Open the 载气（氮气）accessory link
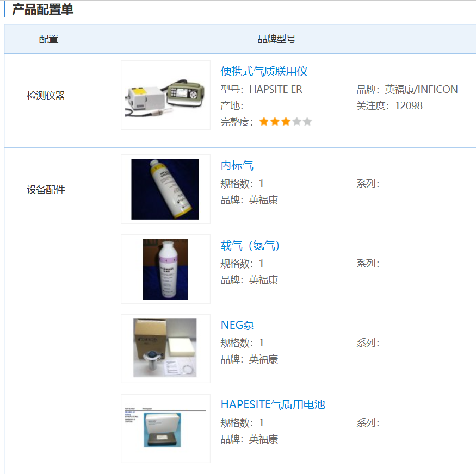 click(250, 245)
